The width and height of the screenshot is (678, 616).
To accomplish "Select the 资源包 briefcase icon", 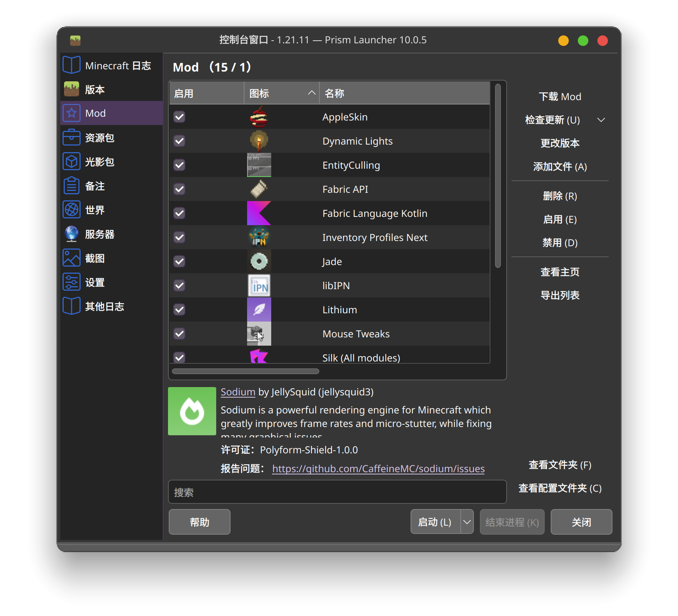I will (x=72, y=137).
